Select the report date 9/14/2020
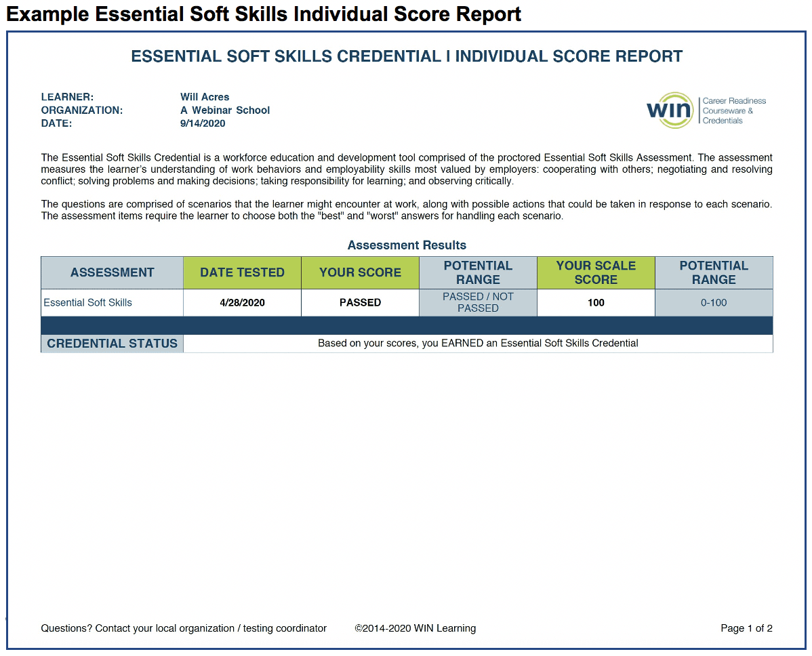The height and width of the screenshot is (656, 812). click(203, 123)
